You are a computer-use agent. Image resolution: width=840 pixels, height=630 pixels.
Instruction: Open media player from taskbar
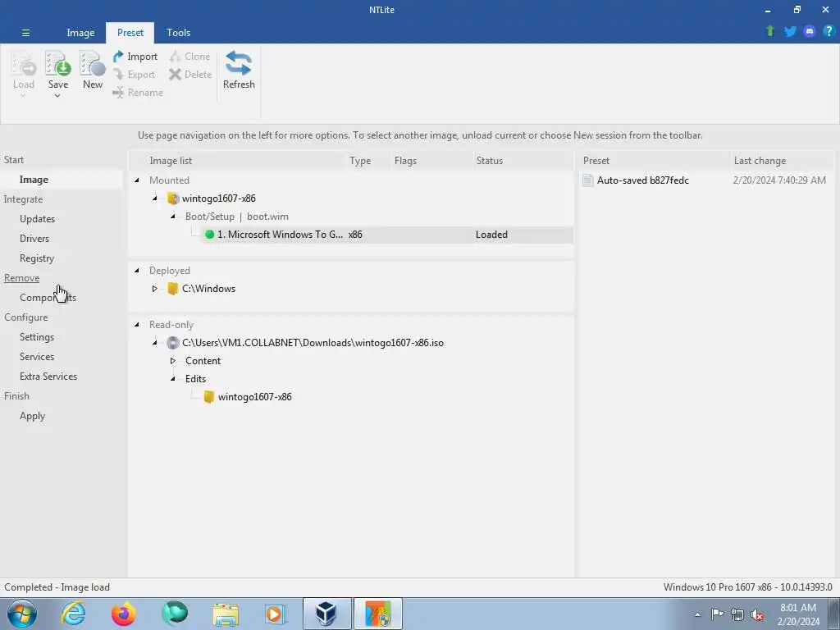(x=276, y=614)
